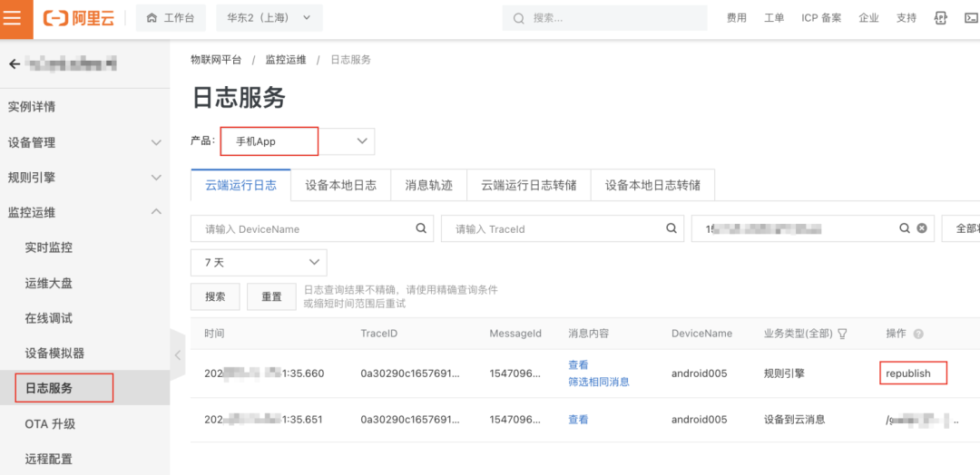Screen dimensions: 980x475
Task: Click TraceId search magnifier icon
Action: [x=671, y=228]
